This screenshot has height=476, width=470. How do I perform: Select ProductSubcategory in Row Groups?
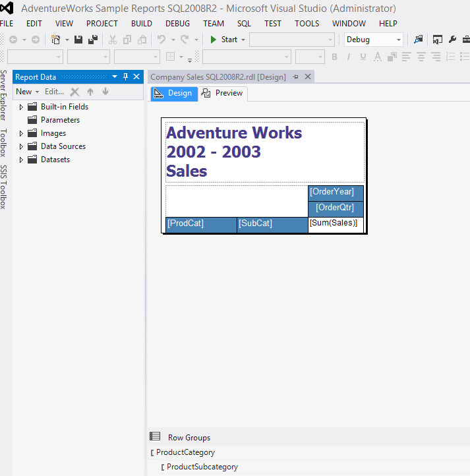(x=202, y=467)
